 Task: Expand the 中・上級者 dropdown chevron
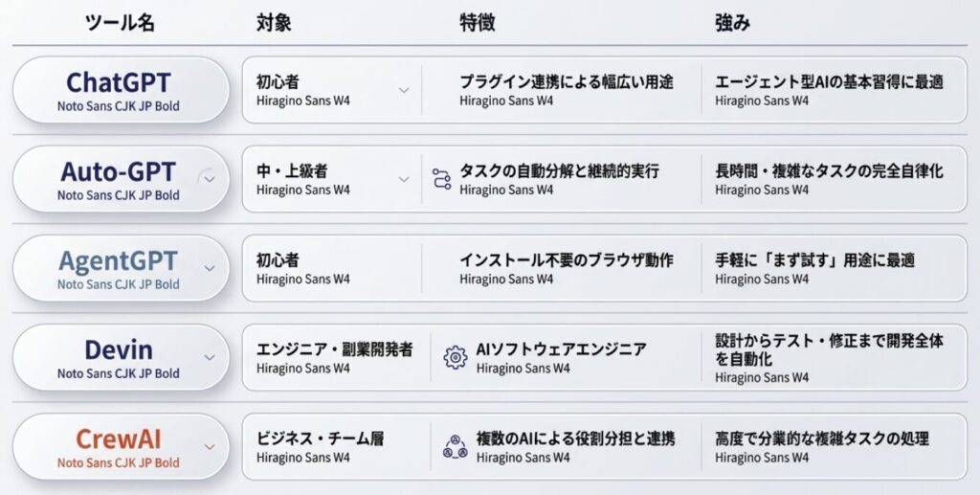(403, 179)
